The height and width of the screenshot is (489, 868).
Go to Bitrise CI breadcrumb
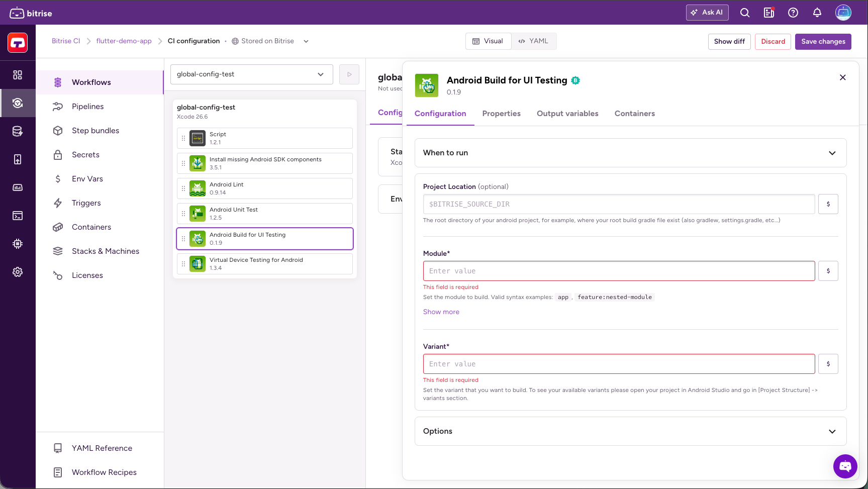66,41
